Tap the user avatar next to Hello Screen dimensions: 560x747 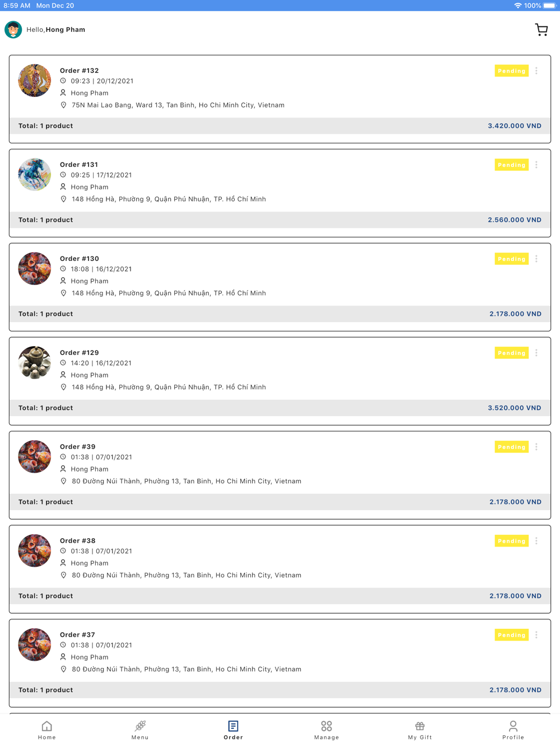[x=13, y=30]
